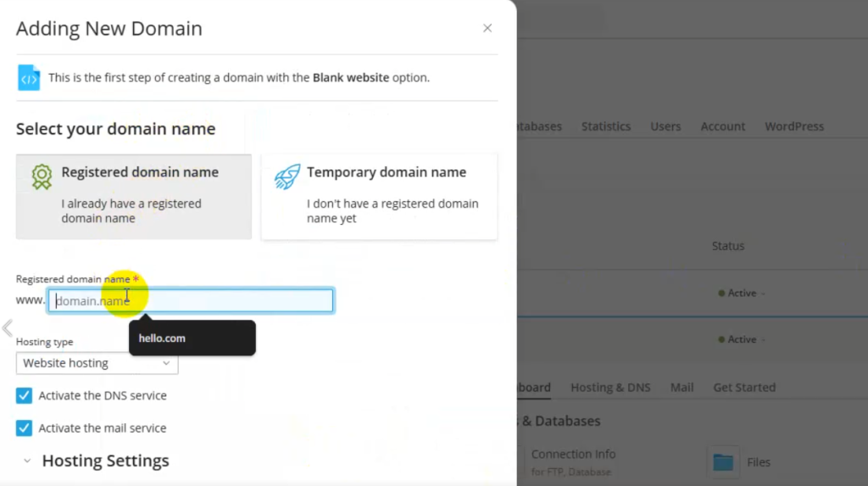
Task: Go to the Hosting & DNS tab
Action: 610,388
